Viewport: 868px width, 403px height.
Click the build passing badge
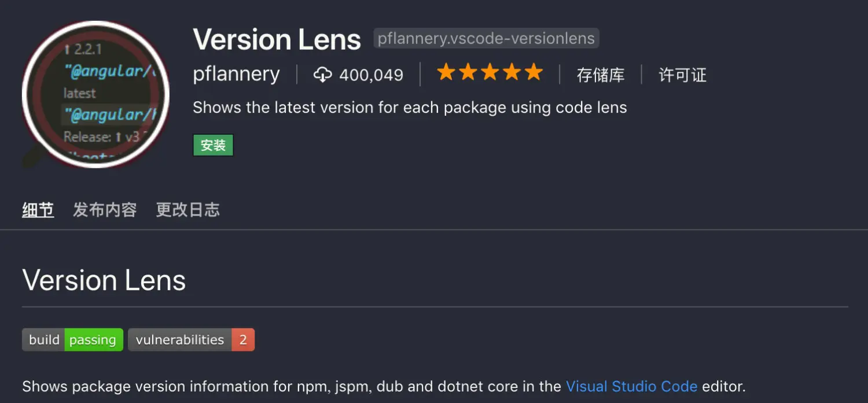coord(72,339)
